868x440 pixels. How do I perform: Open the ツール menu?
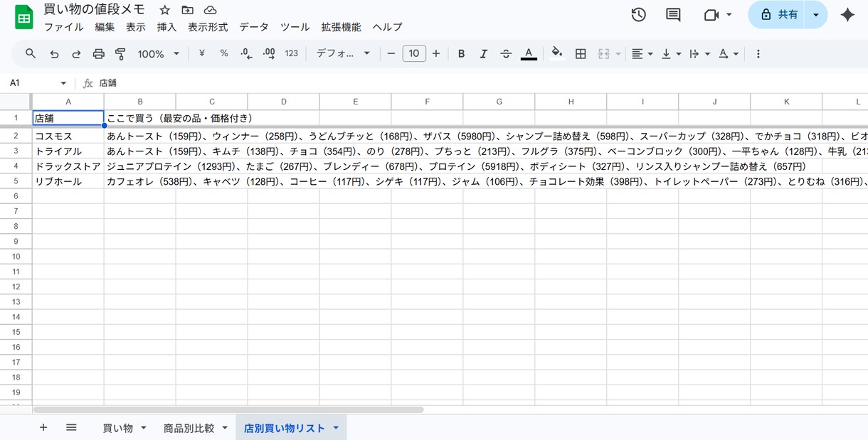pyautogui.click(x=295, y=27)
